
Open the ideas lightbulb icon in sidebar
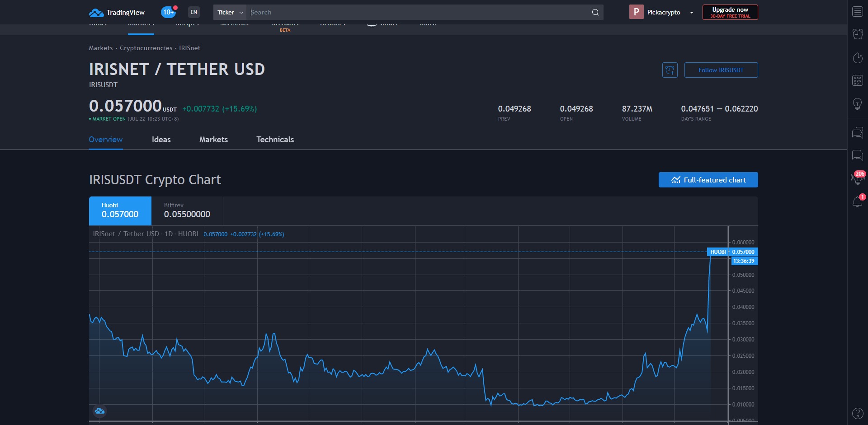pos(858,104)
